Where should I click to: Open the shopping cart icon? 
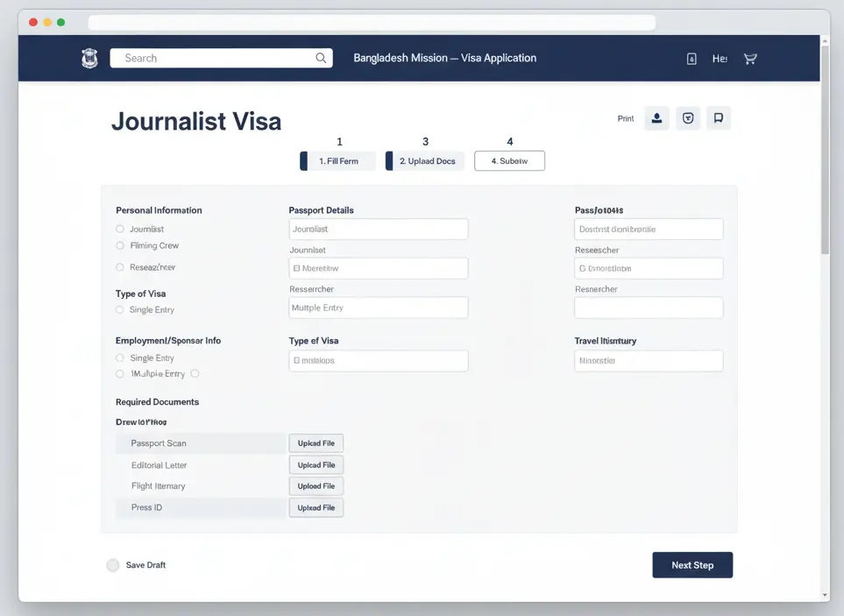(x=750, y=59)
